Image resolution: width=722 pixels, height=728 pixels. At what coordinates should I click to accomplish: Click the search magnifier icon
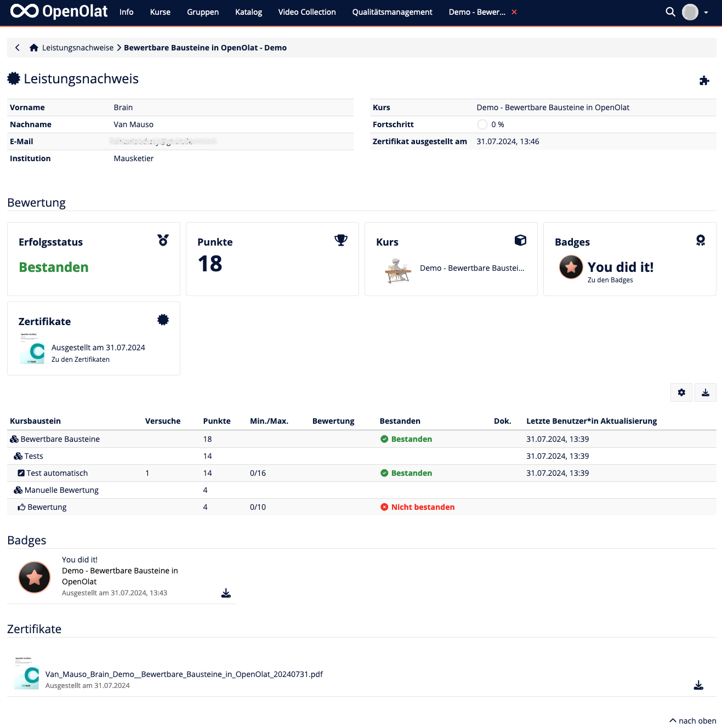click(670, 12)
